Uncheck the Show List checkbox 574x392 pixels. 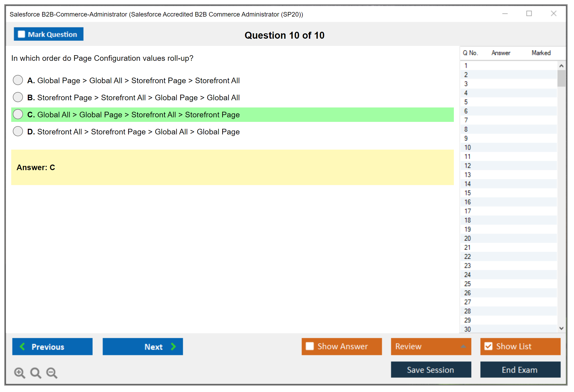pos(488,346)
